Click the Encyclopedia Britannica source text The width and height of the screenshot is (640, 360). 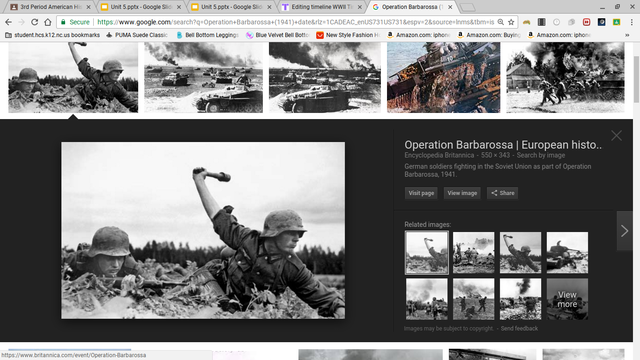[439, 155]
